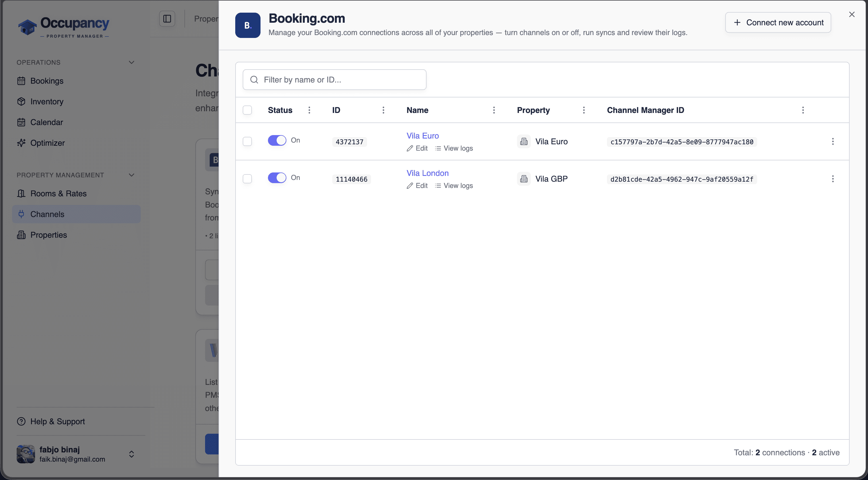Go to Inventory in sidebar
The image size is (868, 480).
[76, 101]
